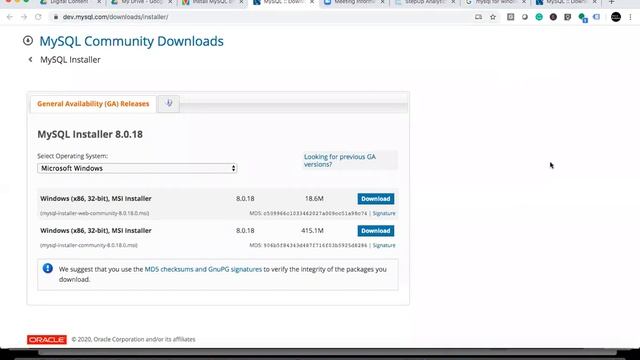Click the browser forward arrow

24,17
